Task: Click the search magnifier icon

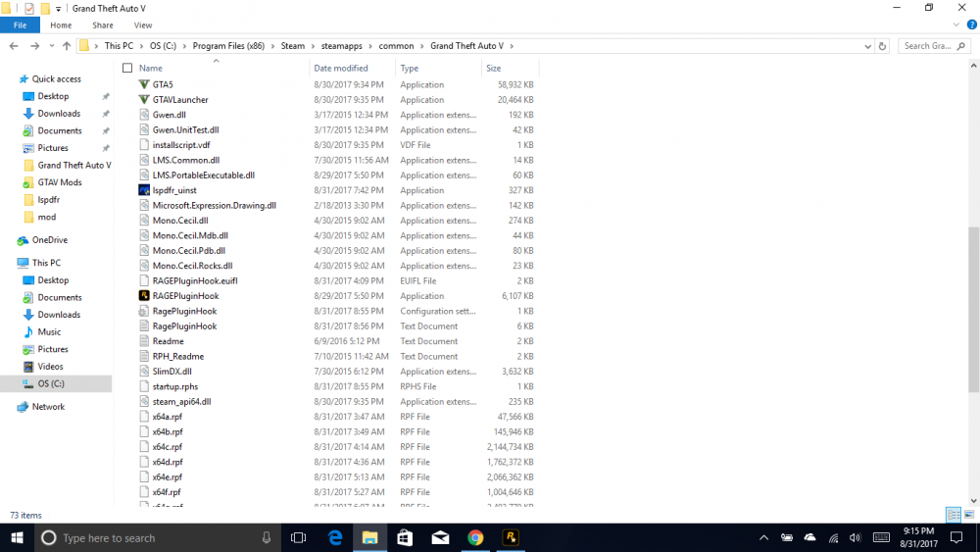Action: point(961,46)
